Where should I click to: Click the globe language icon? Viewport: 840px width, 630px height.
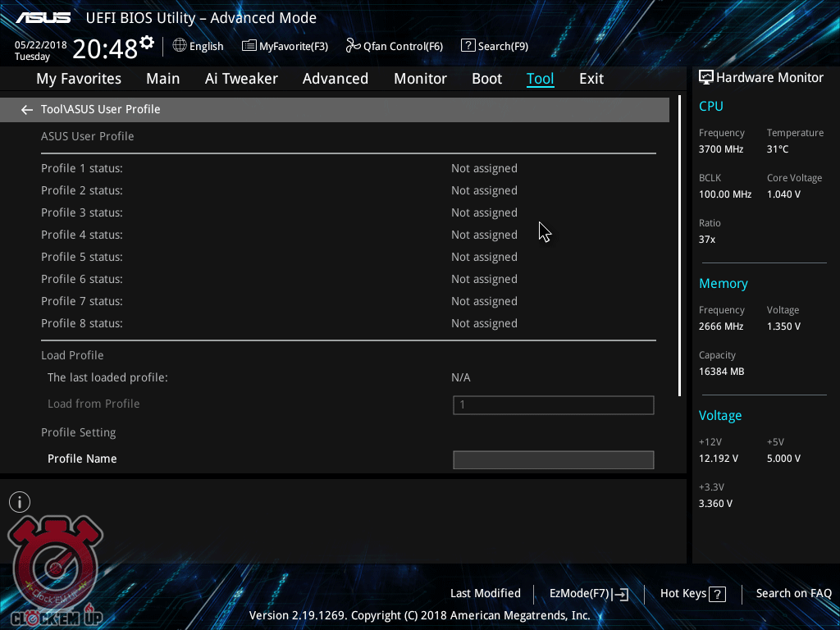click(x=180, y=46)
